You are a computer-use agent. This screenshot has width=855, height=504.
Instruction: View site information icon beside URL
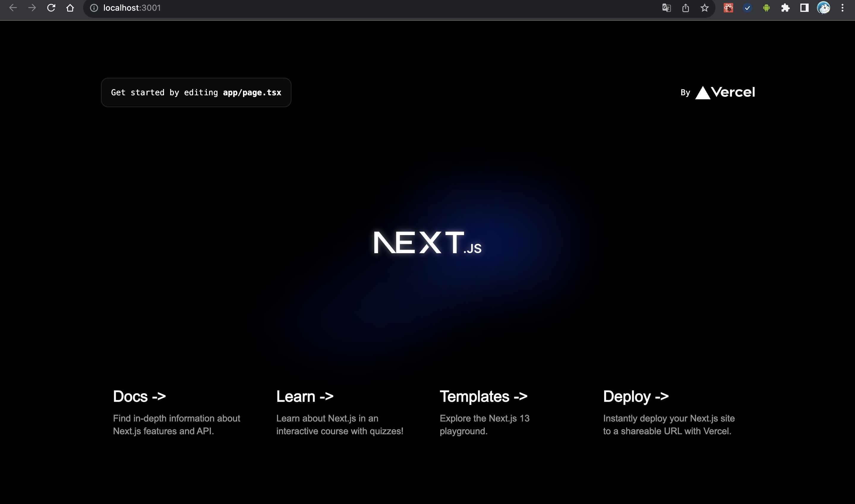94,8
